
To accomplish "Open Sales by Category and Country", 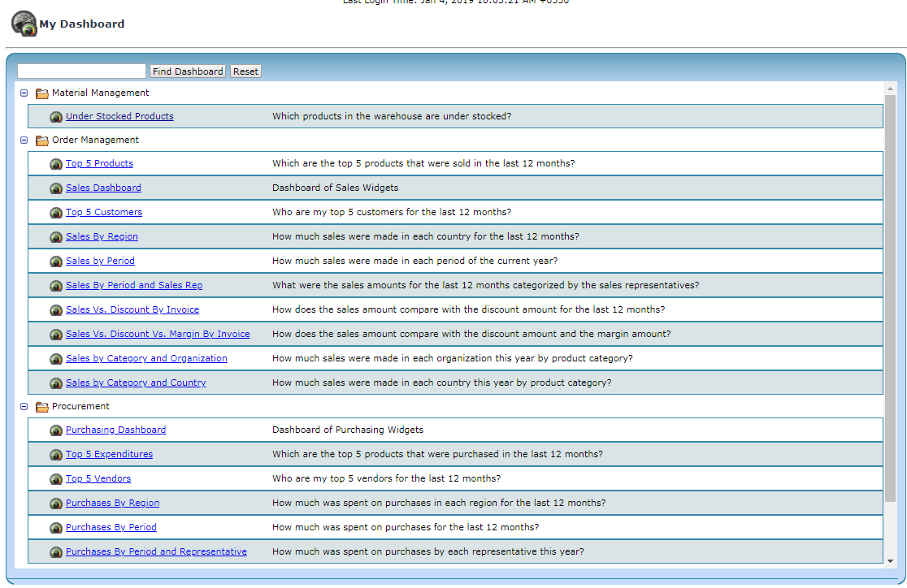I will click(x=136, y=383).
